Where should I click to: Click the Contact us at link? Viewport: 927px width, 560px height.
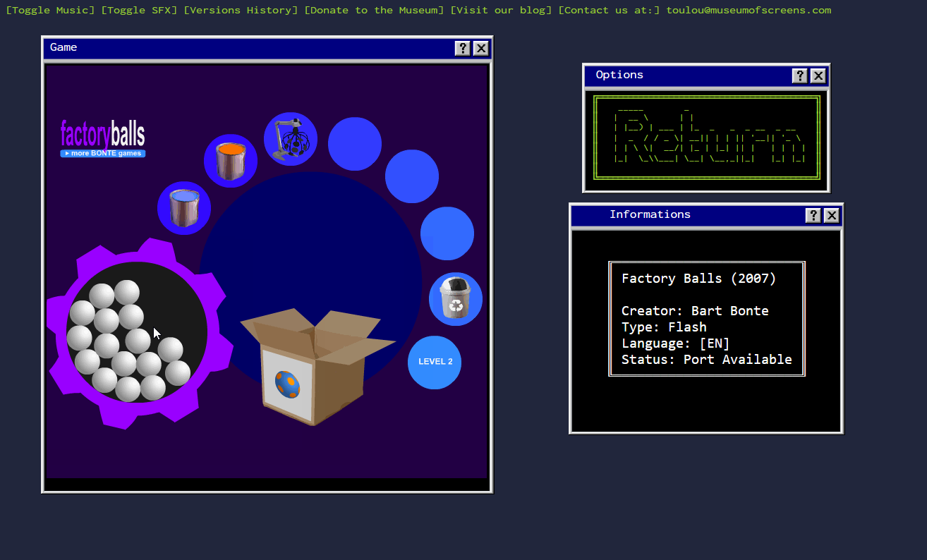coord(609,11)
